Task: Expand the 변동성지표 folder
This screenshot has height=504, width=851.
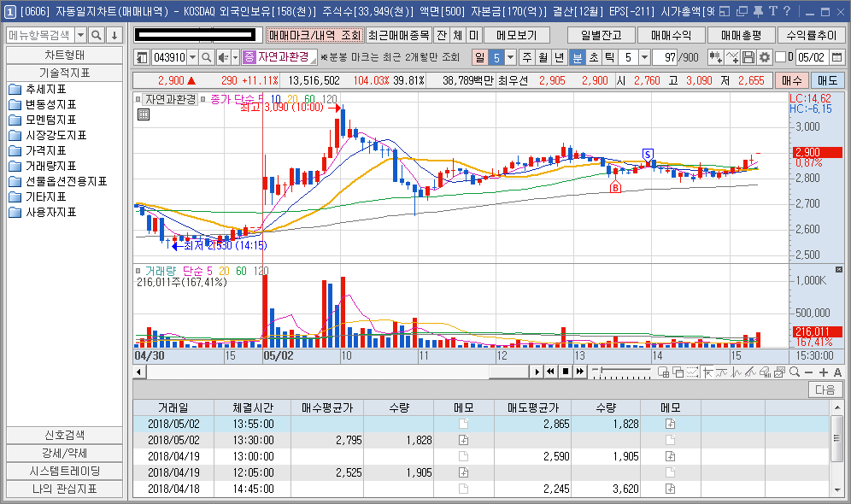Action: (x=51, y=104)
